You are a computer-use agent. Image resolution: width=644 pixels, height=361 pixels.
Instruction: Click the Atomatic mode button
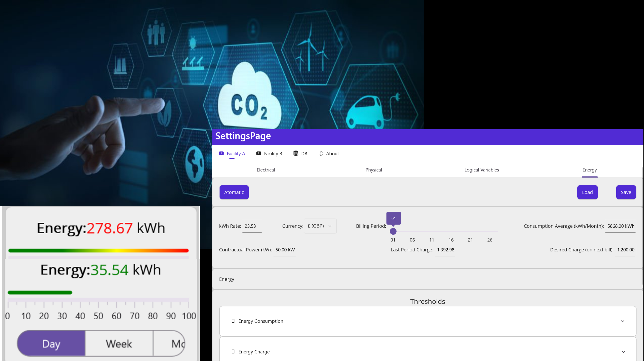pyautogui.click(x=234, y=192)
